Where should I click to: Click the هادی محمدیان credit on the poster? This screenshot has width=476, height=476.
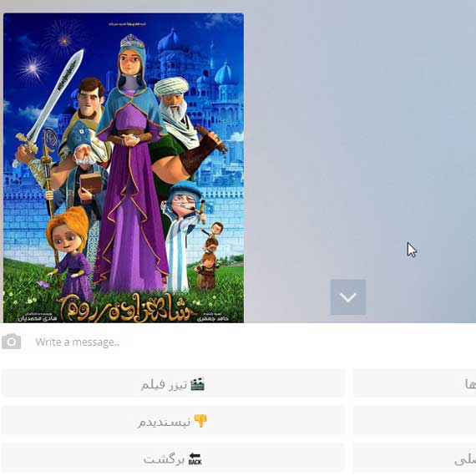37,318
